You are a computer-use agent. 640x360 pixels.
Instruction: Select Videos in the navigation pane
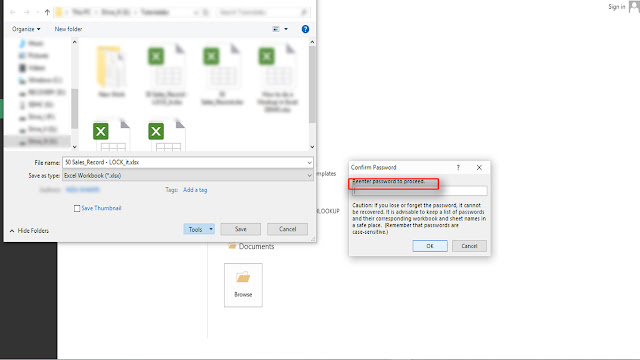pos(32,68)
